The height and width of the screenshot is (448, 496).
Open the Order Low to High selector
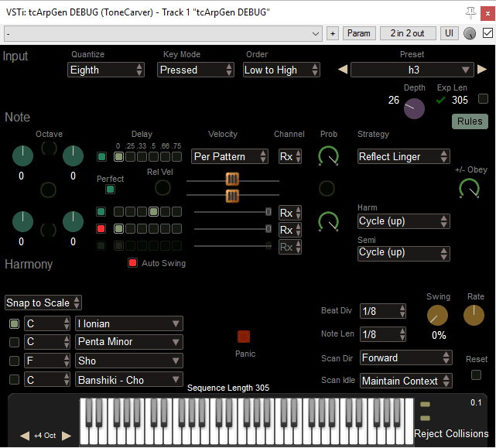tap(282, 70)
